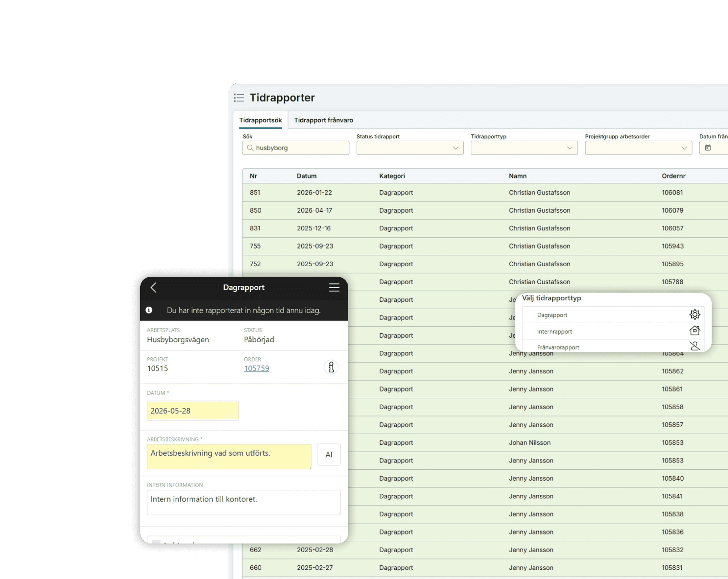Screen dimensions: 728x579
Task: Sort by the Kategori column header
Action: tap(392, 176)
